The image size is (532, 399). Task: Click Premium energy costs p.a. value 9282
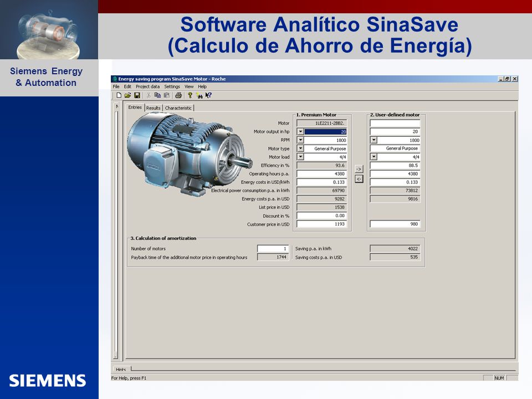322,199
